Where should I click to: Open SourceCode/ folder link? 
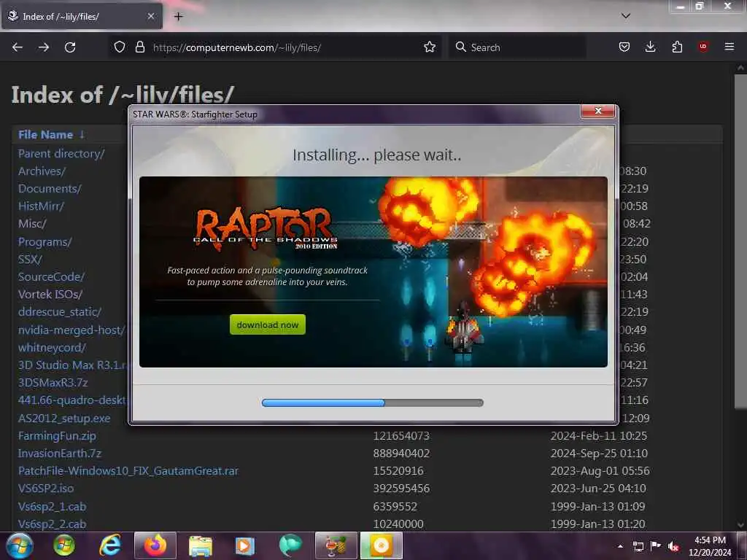point(52,276)
